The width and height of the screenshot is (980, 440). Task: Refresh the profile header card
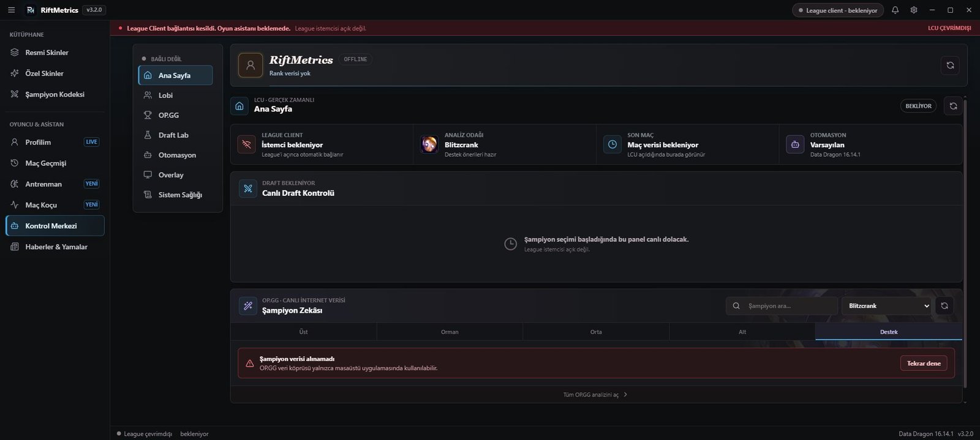[950, 65]
